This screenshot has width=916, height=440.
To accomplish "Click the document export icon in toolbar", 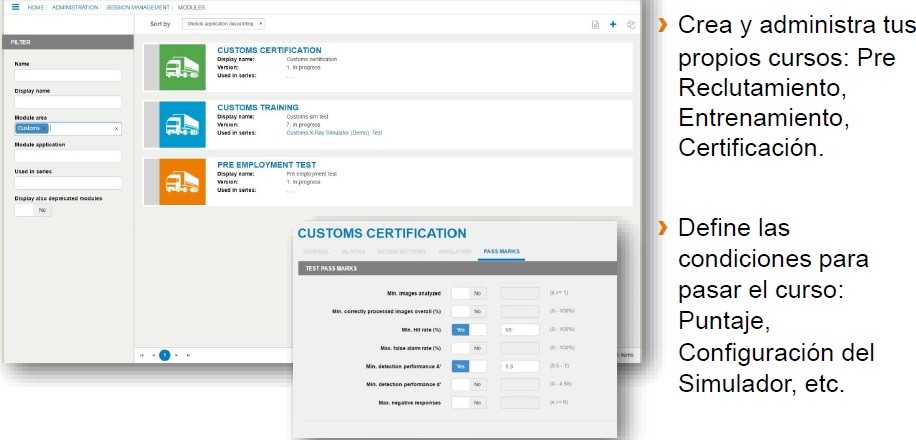I will click(595, 25).
